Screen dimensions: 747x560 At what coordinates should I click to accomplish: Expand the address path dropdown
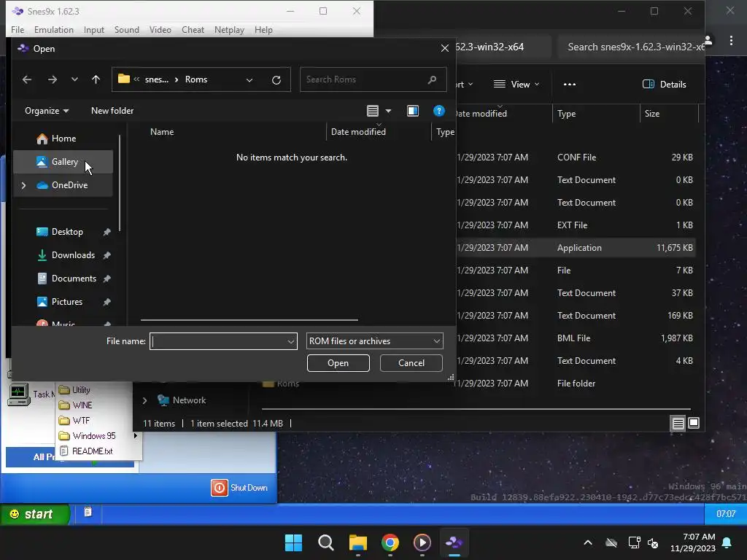(249, 80)
